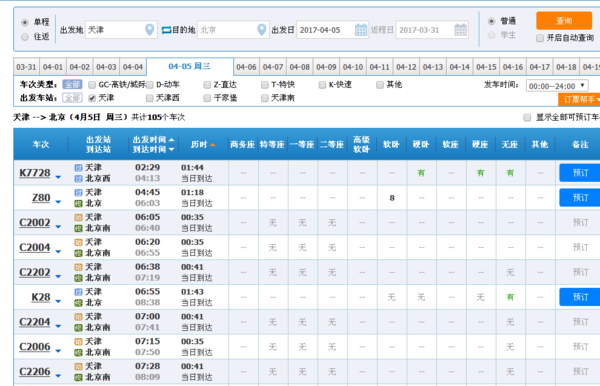The image size is (600, 386).
Task: Click the station icon beside 北京西 for K7728
Action: pyautogui.click(x=78, y=178)
